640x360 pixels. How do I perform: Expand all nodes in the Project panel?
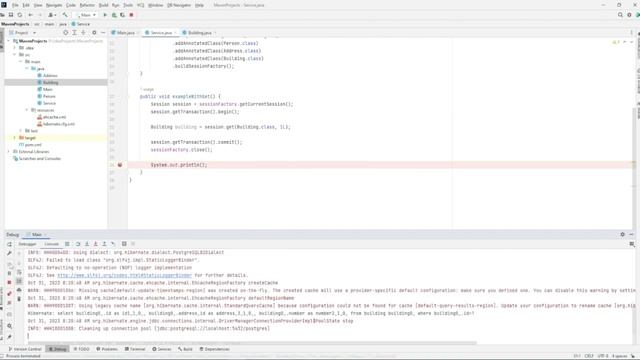(x=74, y=32)
